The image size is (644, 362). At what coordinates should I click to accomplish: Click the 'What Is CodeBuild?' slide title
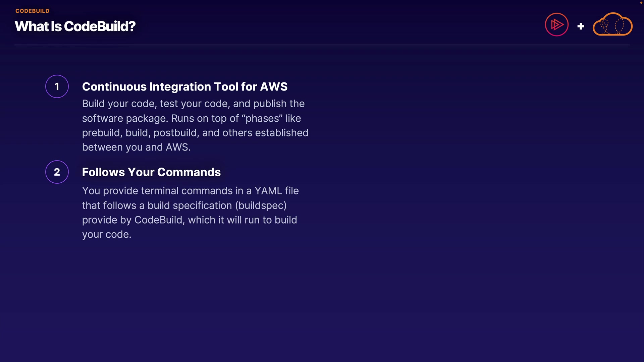tap(75, 26)
